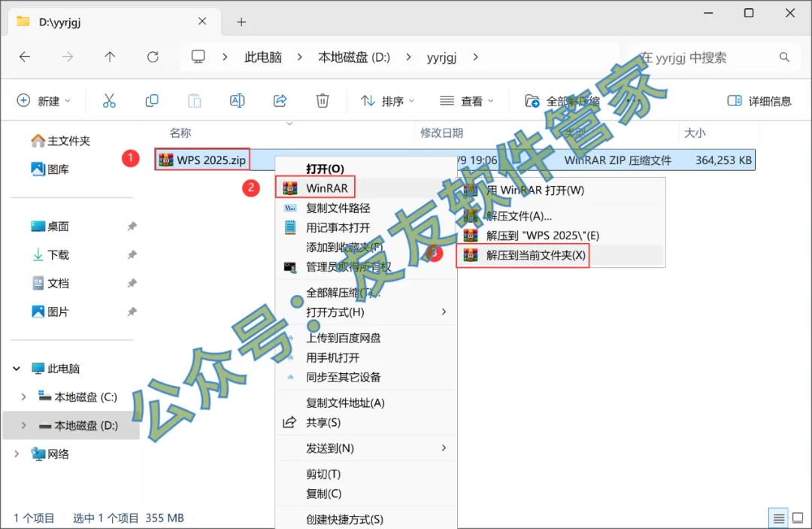Choose 复制文件地址(A) in context menu
The image size is (812, 529).
point(345,403)
